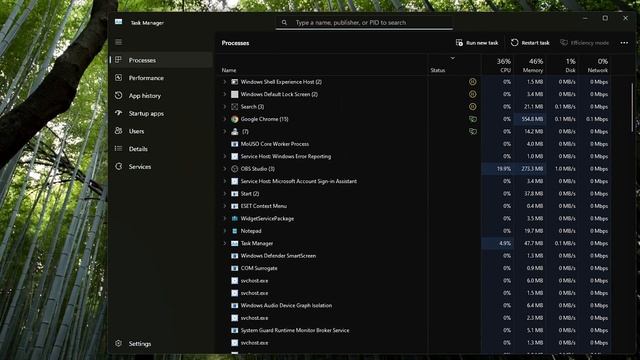Go to Startup apps page
Screen dimensions: 640x360
tap(146, 113)
